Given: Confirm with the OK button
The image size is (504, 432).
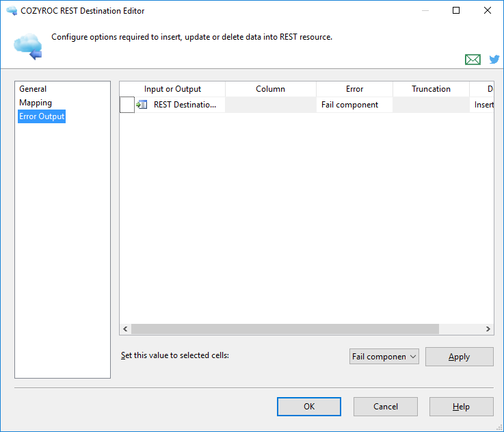Looking at the screenshot, I should [309, 407].
